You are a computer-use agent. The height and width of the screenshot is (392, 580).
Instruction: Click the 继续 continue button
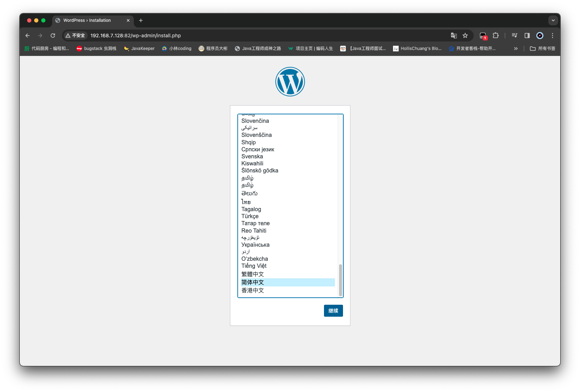333,311
